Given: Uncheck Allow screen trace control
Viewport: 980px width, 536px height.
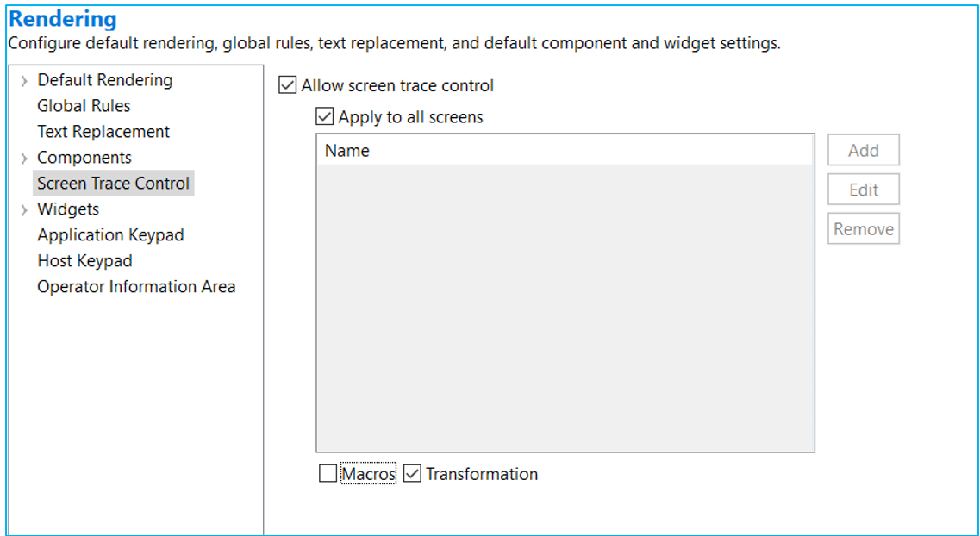Looking at the screenshot, I should click(x=288, y=85).
